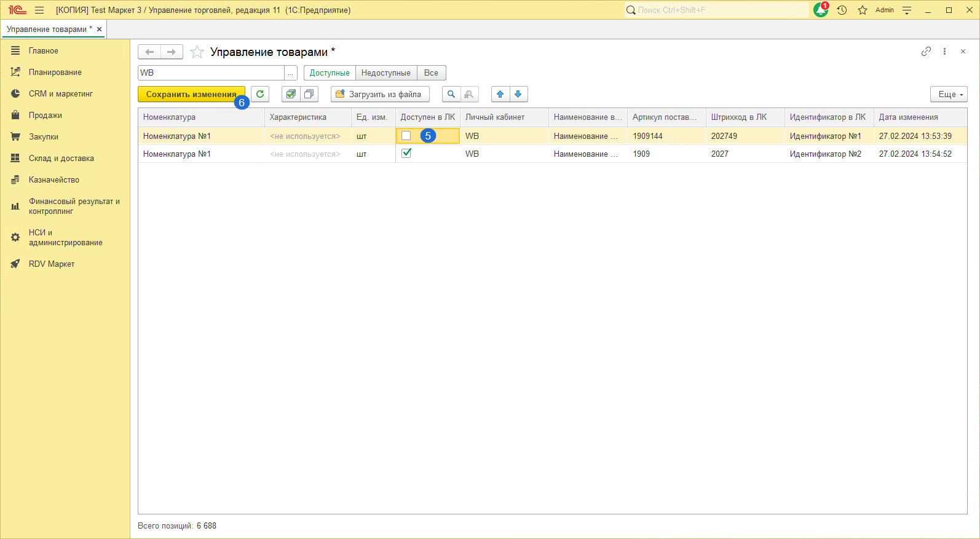
Task: Open the main hamburger menu
Action: click(x=39, y=10)
